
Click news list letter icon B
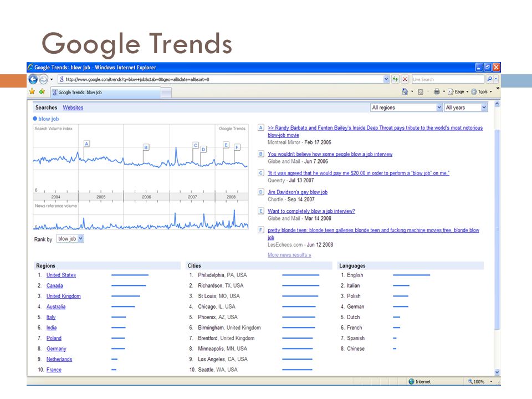pos(260,154)
